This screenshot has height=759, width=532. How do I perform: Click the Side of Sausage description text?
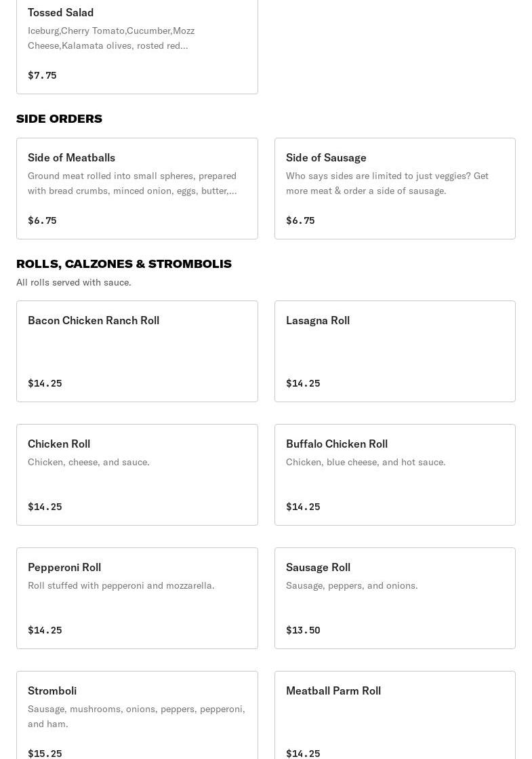[387, 183]
